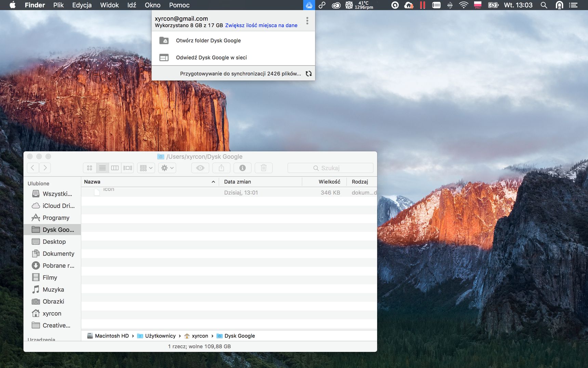Open Obrazki in the sidebar

[x=52, y=302]
